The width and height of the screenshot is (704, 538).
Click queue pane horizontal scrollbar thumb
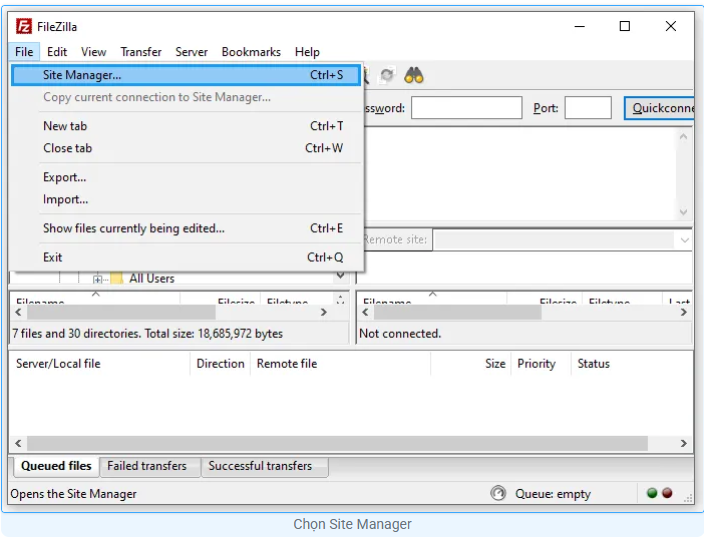tap(337, 443)
